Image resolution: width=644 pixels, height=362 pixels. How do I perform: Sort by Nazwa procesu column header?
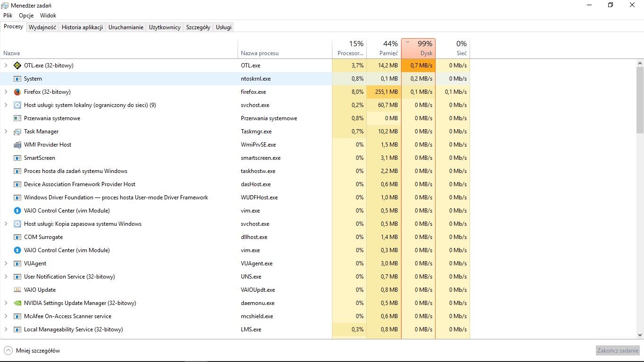point(285,49)
